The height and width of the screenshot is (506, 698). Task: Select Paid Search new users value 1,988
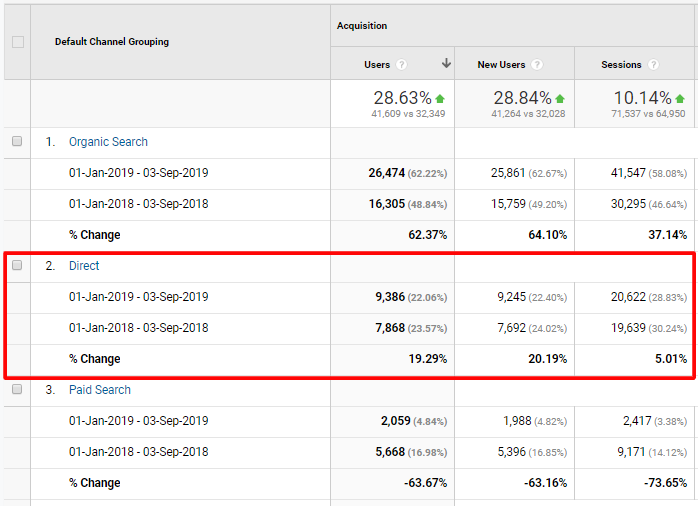(517, 421)
